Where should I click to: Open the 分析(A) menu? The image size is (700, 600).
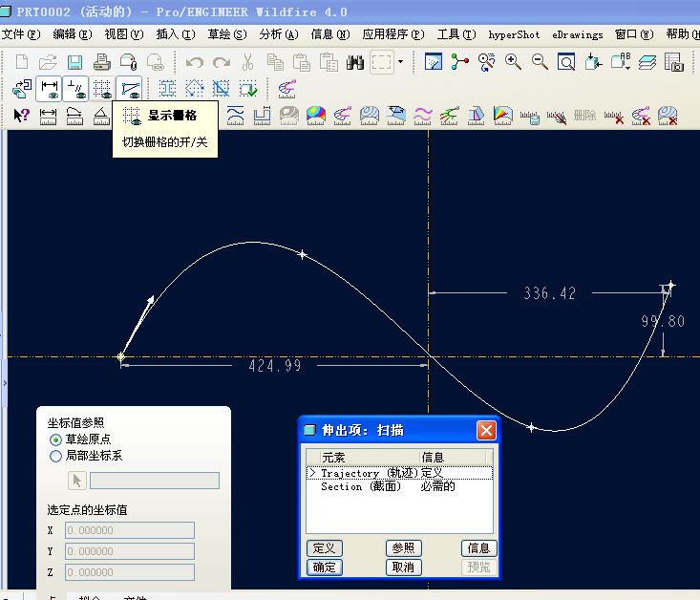(279, 34)
